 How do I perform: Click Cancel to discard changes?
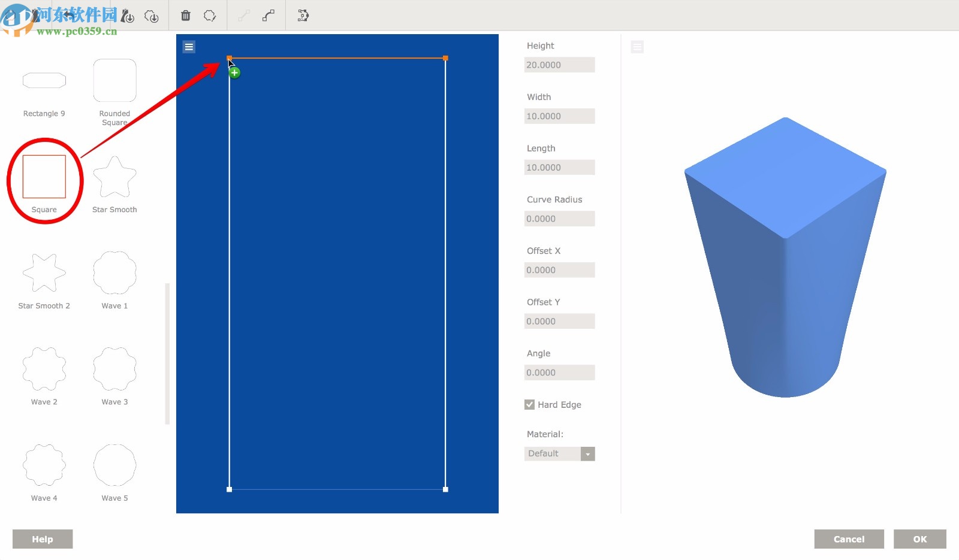point(849,538)
